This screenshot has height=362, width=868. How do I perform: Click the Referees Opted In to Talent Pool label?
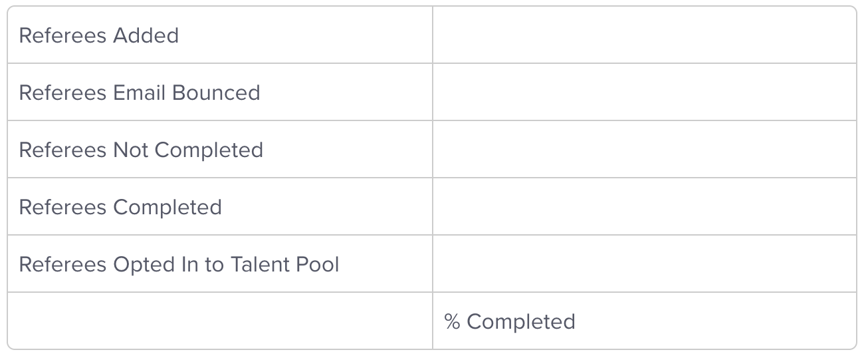tap(179, 264)
